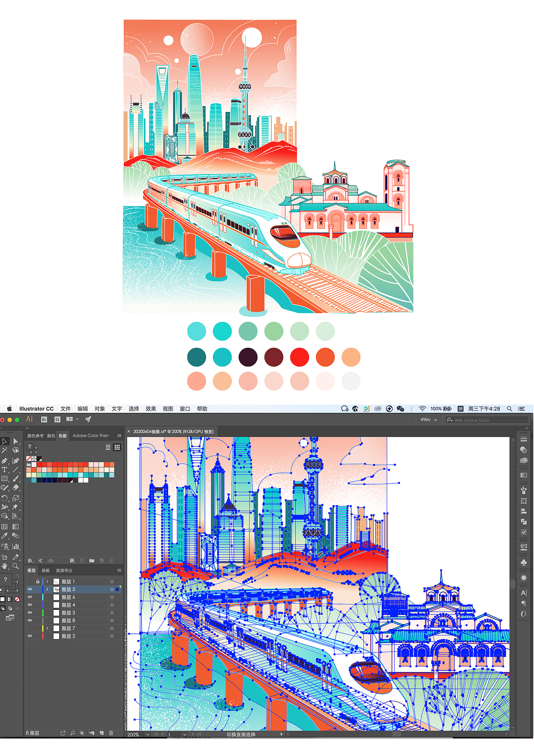Switch swatches to list view
Image resolution: width=534 pixels, height=756 pixels.
tap(108, 447)
